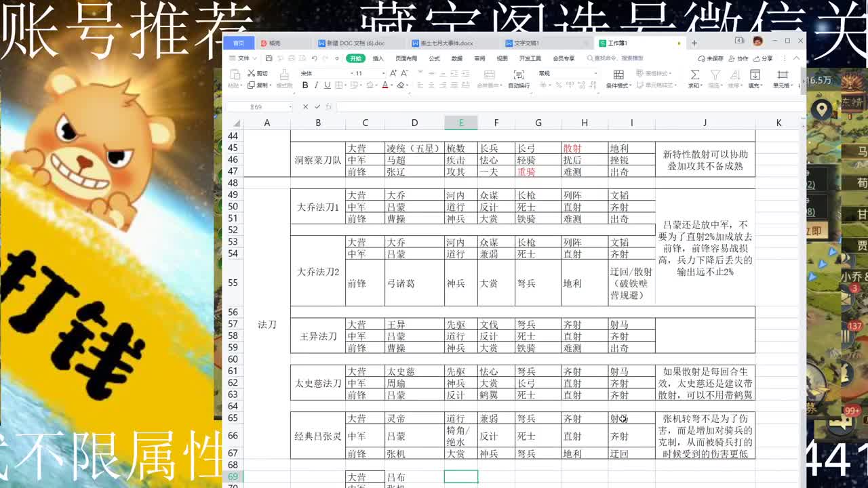Click confirm checkmark in formula bar
The image size is (868, 488).
[317, 106]
